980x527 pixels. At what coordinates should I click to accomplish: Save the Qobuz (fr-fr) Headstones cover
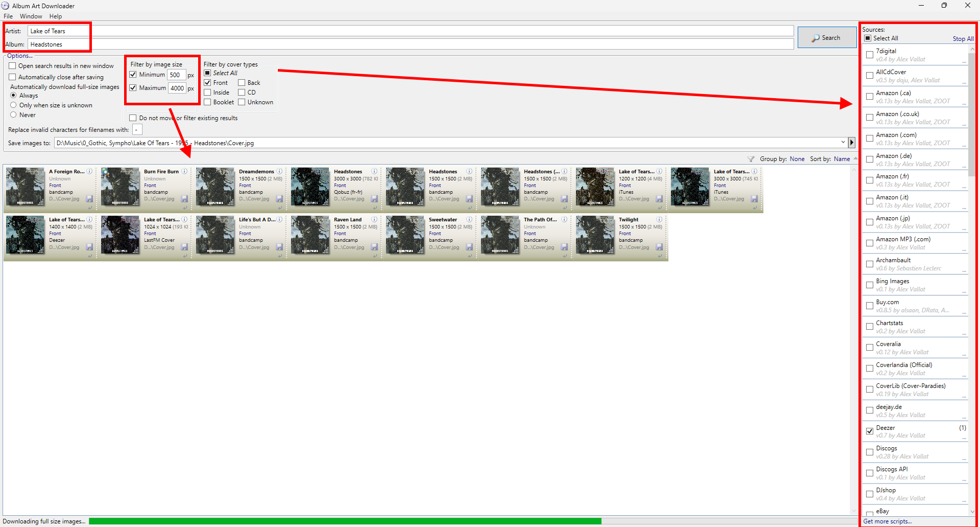(x=374, y=199)
